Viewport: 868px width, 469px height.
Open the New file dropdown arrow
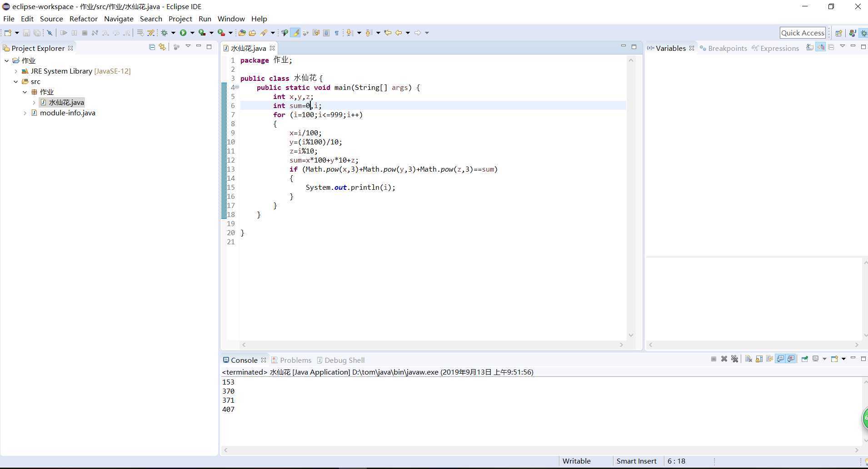17,33
